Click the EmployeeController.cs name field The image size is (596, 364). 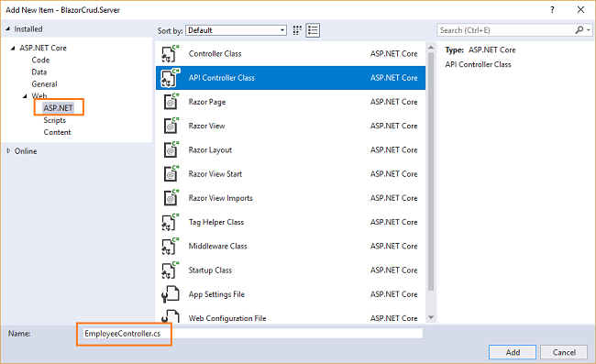[x=253, y=334]
